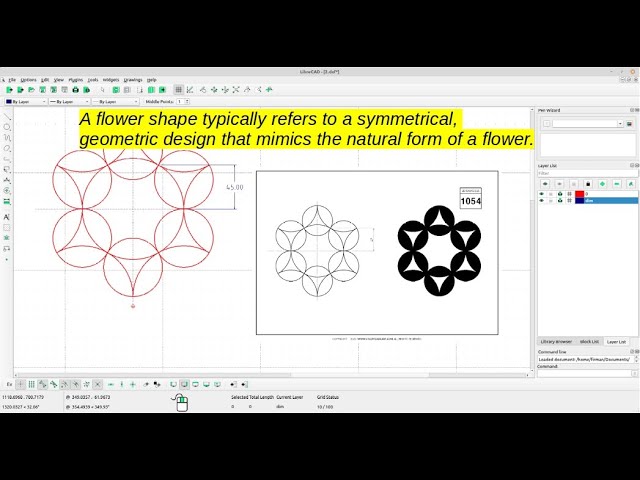Click Remove layer green minus icon
Screen dimensions: 640x480
pos(616,184)
